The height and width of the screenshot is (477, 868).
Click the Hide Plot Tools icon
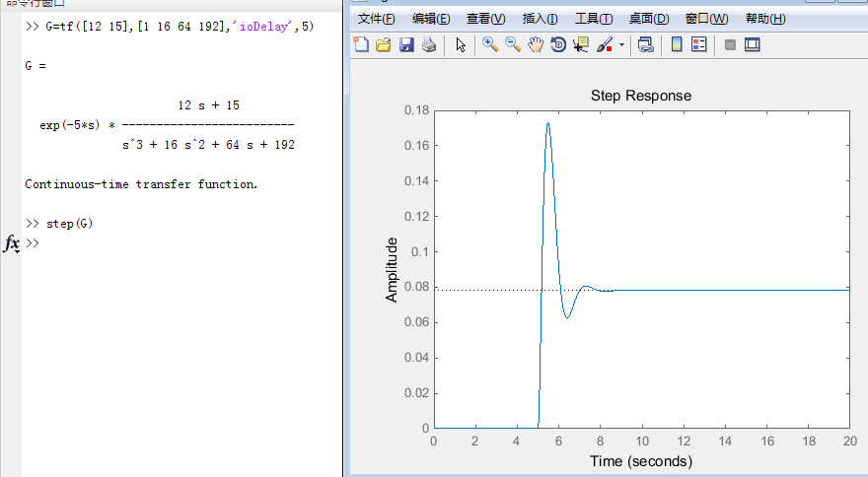[x=730, y=44]
